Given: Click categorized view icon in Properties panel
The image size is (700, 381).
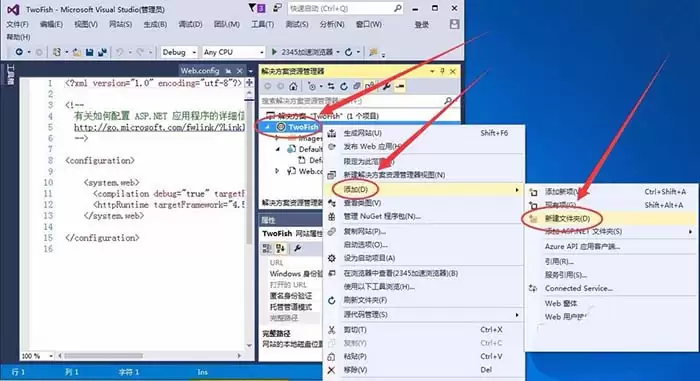Looking at the screenshot, I should (x=267, y=248).
